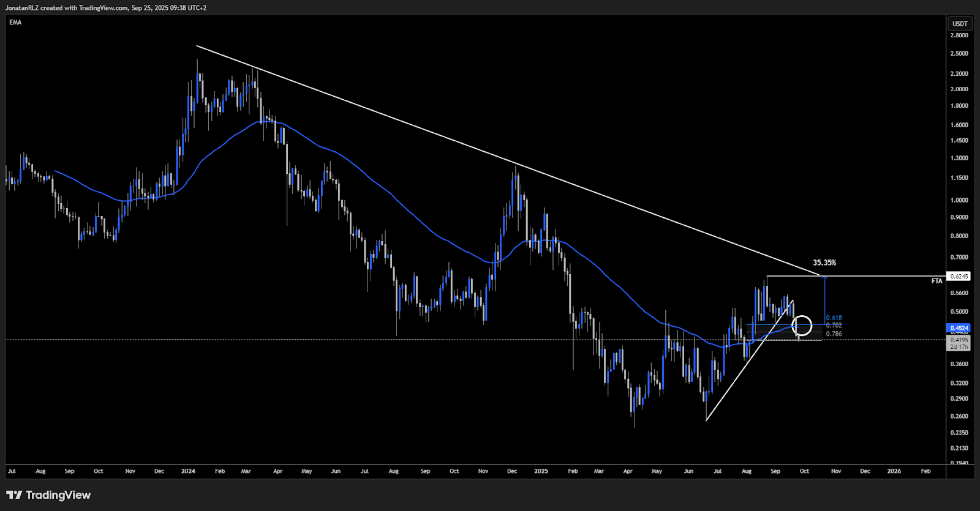
Task: Click the EMA indicator label
Action: click(x=15, y=23)
